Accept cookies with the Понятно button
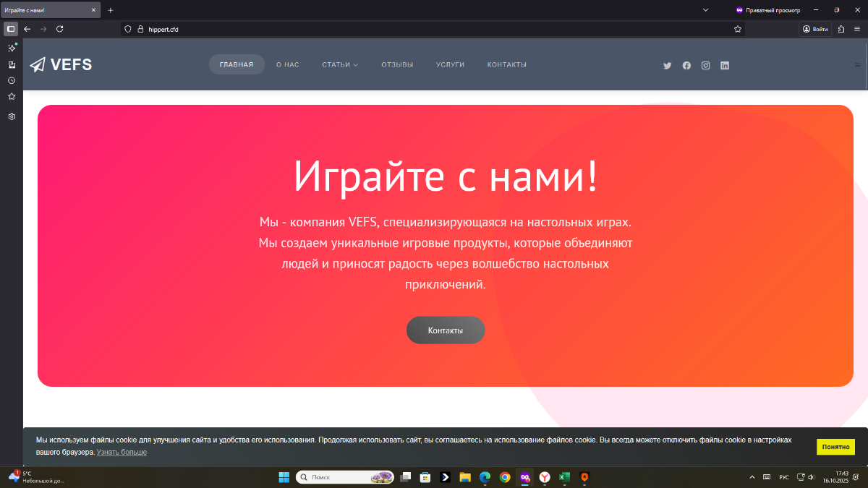 coord(835,447)
